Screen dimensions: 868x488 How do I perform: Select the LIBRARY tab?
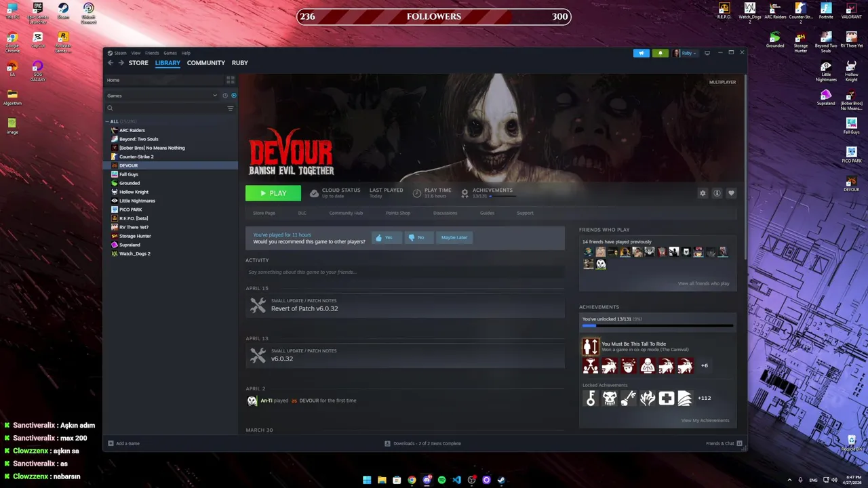click(167, 63)
